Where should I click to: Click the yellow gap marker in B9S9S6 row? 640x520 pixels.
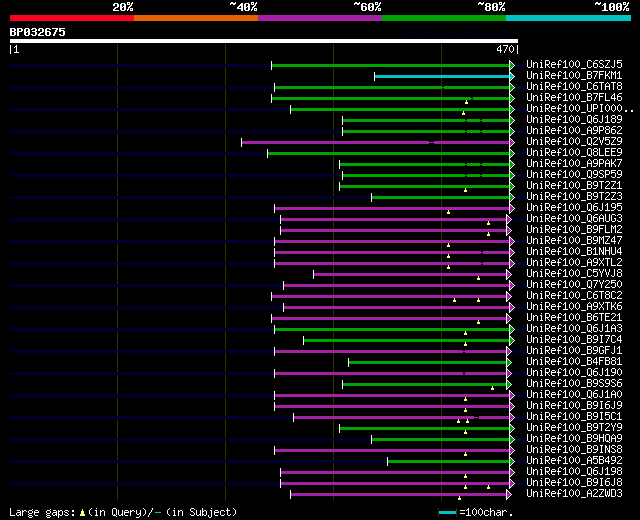point(493,388)
